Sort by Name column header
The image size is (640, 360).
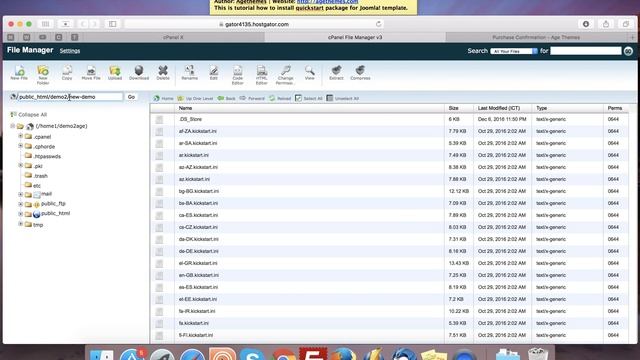(185, 108)
